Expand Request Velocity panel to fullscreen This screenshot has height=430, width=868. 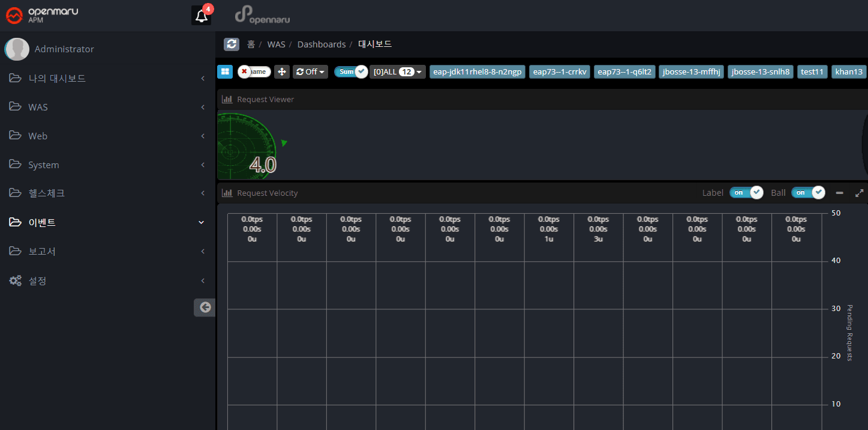click(859, 193)
